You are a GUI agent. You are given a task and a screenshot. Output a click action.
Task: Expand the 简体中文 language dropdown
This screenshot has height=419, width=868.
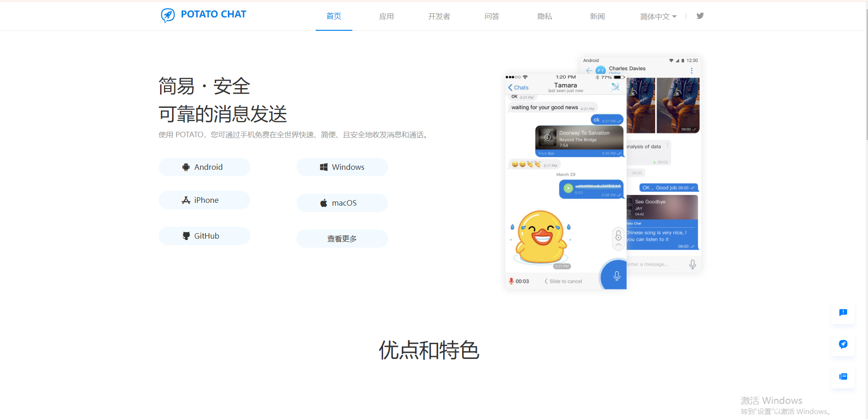click(658, 17)
